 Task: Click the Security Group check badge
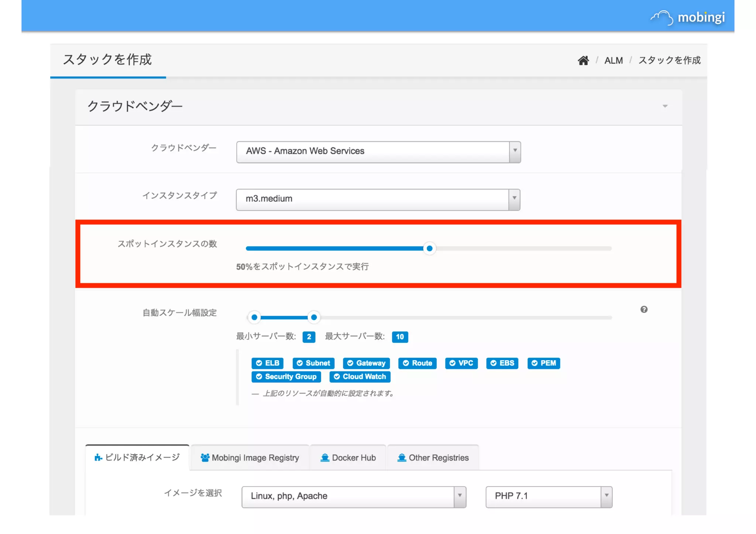click(x=286, y=377)
